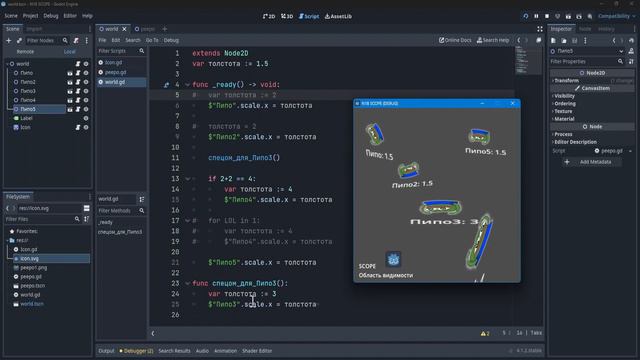Open the Script workspace

tap(309, 16)
